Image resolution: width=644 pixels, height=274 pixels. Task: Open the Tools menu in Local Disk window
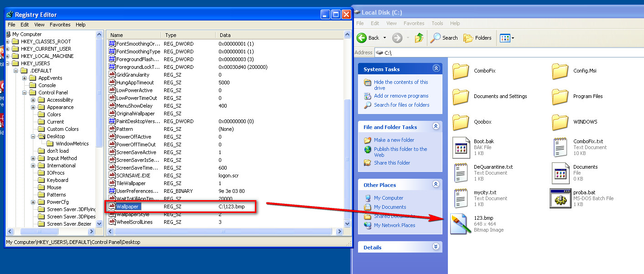click(437, 23)
